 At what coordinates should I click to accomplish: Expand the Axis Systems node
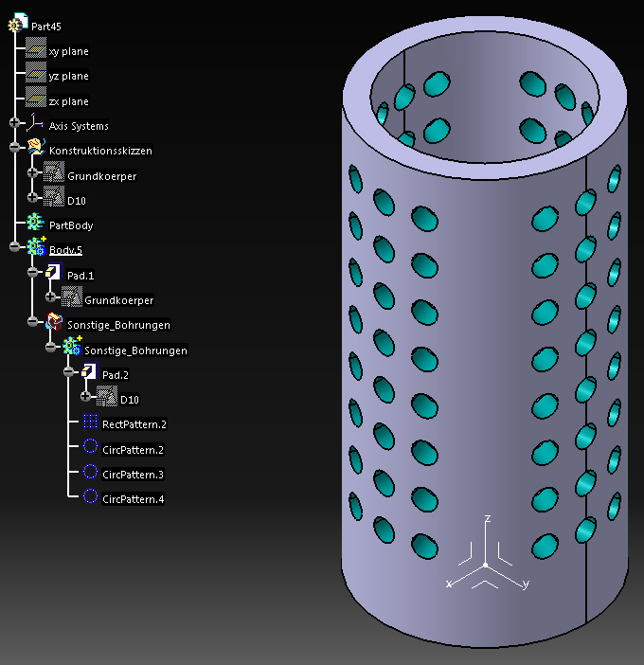coord(14,122)
